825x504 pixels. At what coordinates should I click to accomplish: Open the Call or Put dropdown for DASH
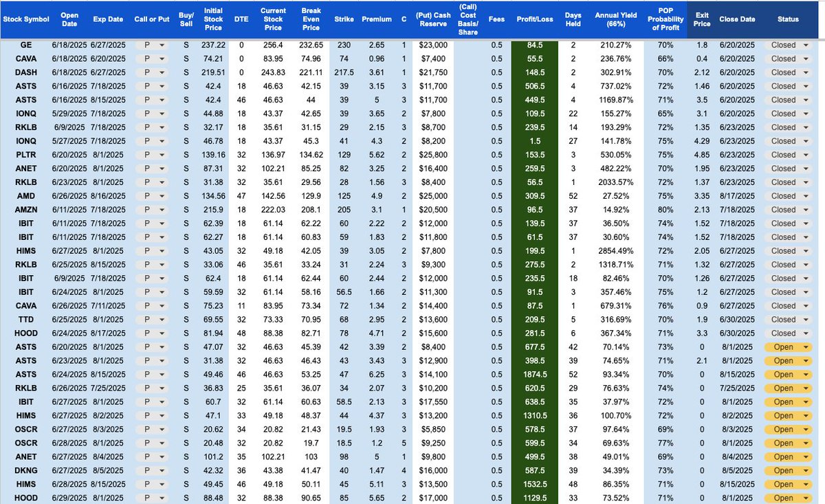(151, 72)
